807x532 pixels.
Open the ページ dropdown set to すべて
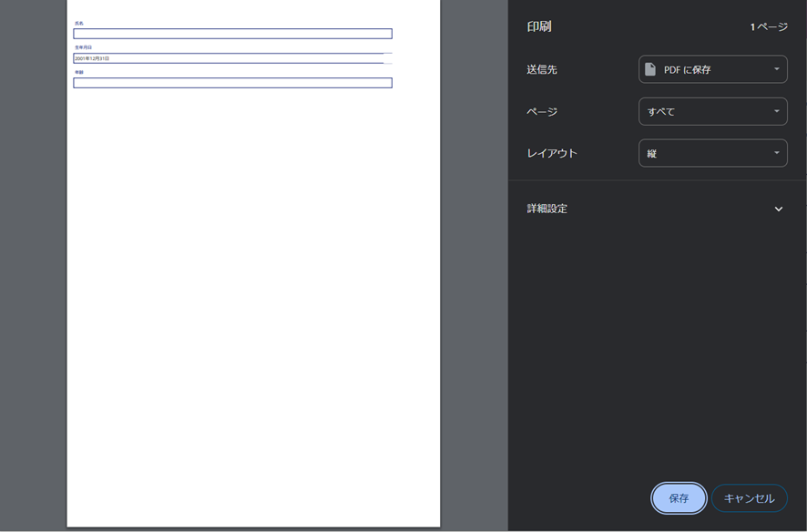713,112
